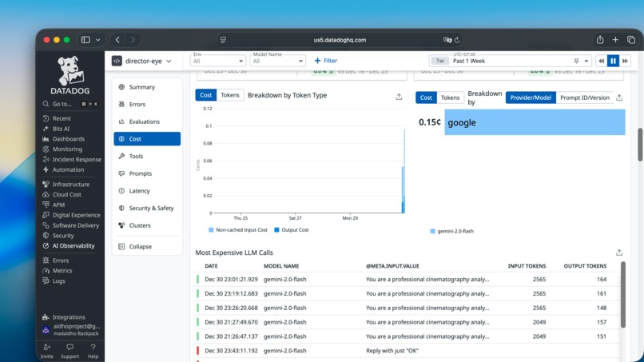644x362 pixels.
Task: Click the AI Observability icon
Action: (x=46, y=245)
